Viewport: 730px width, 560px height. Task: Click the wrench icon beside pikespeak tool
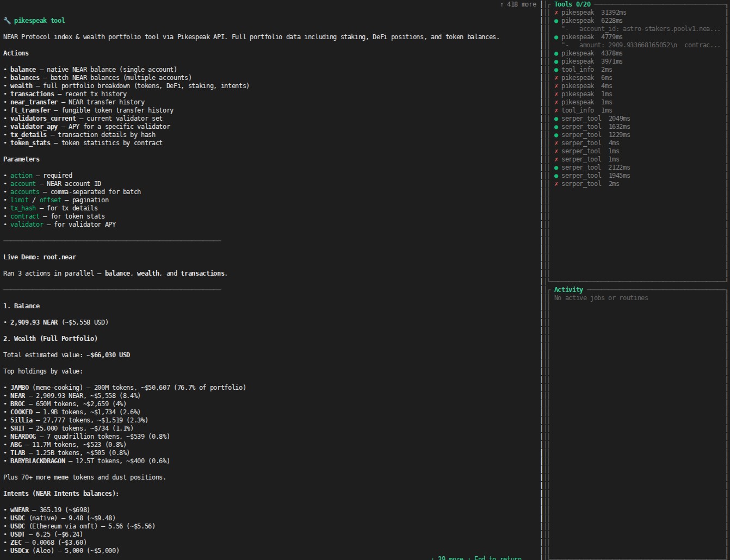coord(7,21)
